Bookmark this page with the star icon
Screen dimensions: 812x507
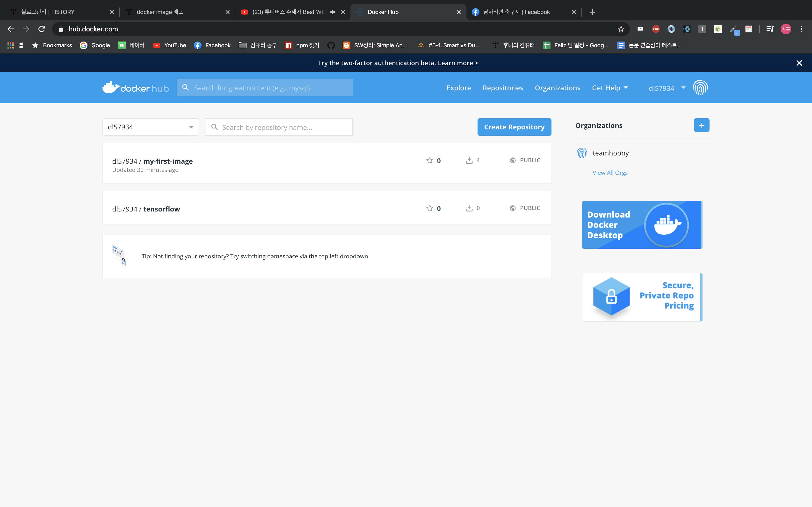pos(621,29)
